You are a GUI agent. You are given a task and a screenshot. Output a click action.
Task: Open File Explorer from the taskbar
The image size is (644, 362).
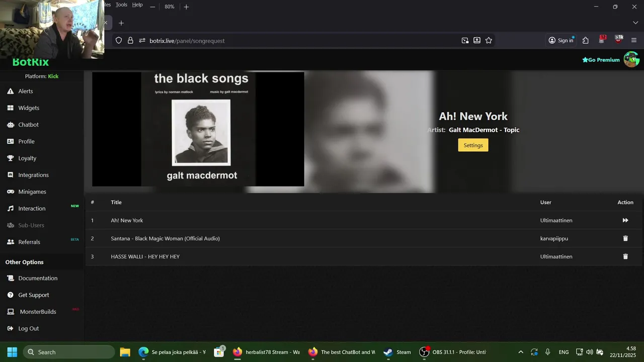(x=125, y=352)
